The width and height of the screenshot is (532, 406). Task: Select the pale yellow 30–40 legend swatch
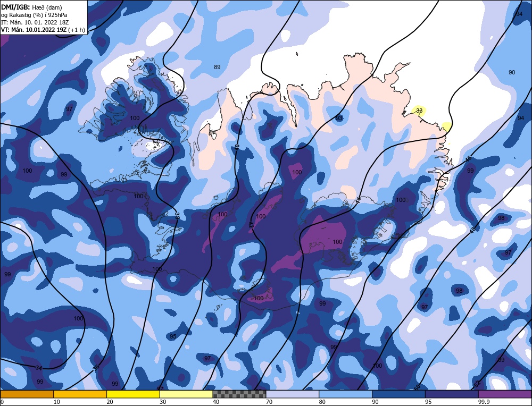coord(186,394)
